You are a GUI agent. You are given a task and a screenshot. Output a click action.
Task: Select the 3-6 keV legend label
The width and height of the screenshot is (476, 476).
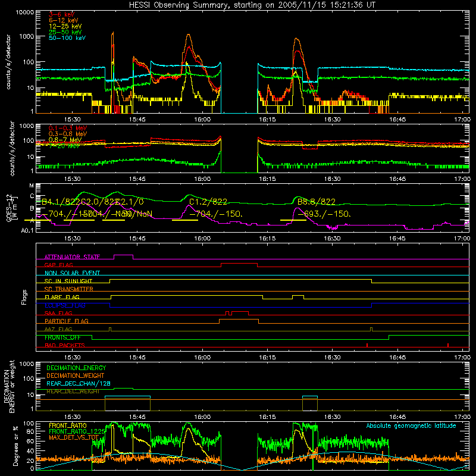61,14
